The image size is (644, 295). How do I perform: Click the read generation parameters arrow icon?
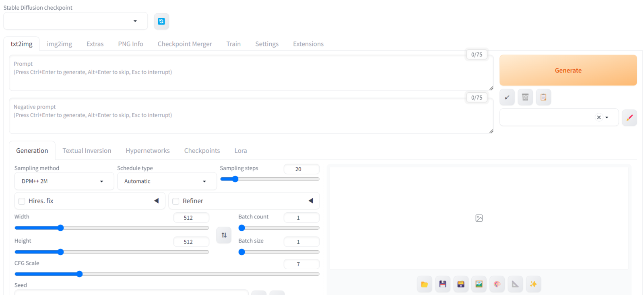click(507, 97)
